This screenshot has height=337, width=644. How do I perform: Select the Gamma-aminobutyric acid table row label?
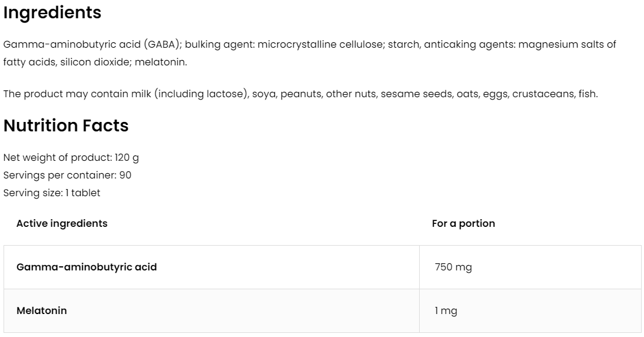pos(87,267)
